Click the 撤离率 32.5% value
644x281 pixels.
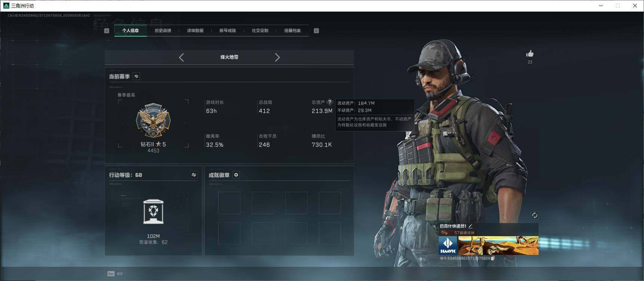pyautogui.click(x=215, y=145)
